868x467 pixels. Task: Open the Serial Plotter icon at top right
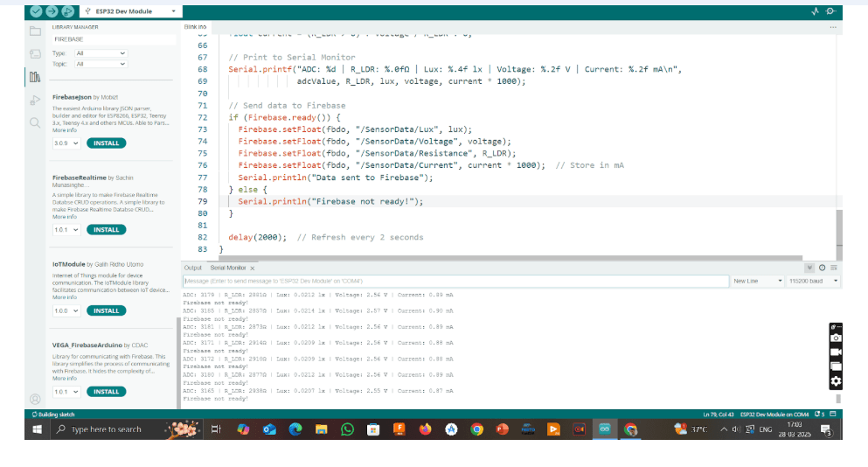[x=816, y=11]
